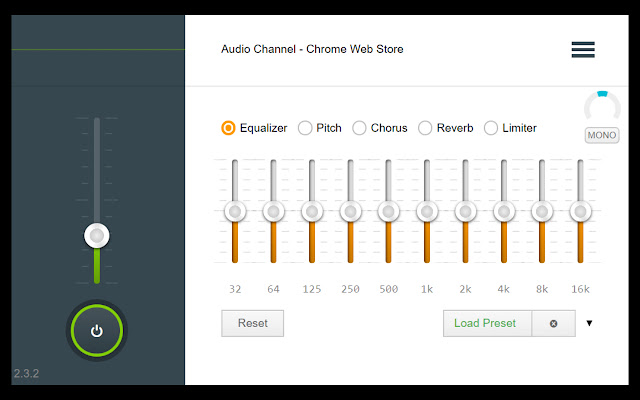The width and height of the screenshot is (640, 400).
Task: Expand the preset dropdown arrow
Action: coord(590,323)
